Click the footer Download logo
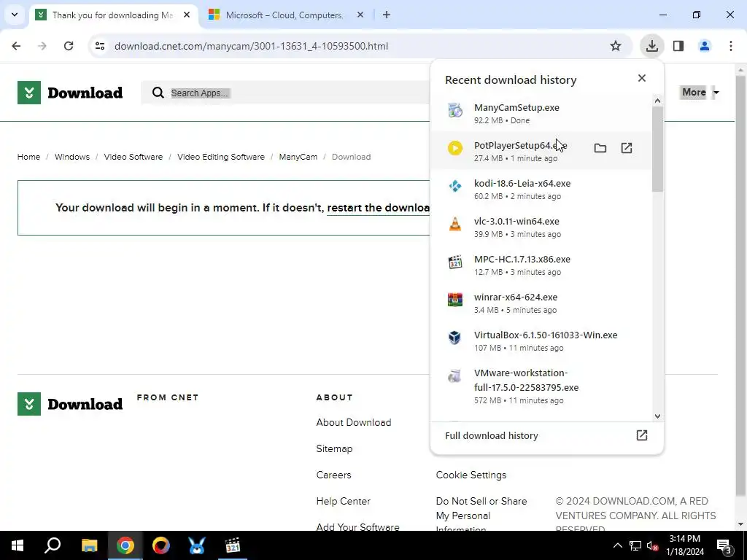Screen dimensions: 747x560 (70, 404)
